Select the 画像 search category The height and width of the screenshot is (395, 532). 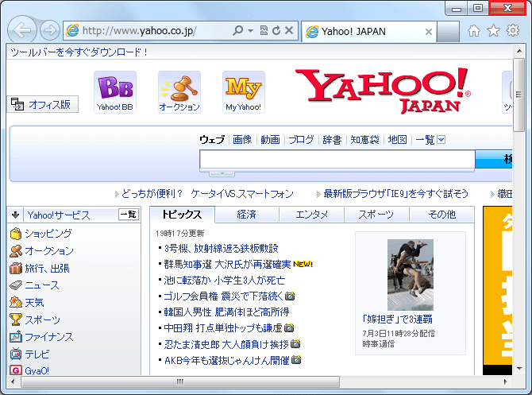click(x=242, y=140)
